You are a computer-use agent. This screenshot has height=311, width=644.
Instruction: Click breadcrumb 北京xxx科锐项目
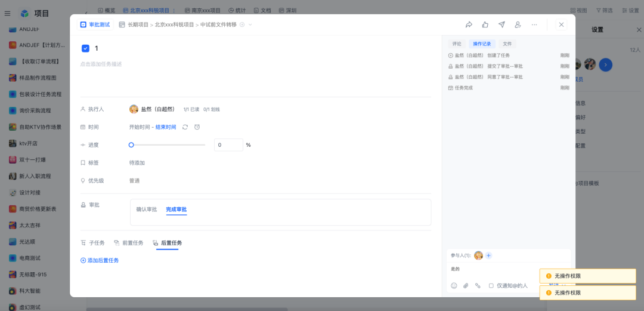pos(174,24)
